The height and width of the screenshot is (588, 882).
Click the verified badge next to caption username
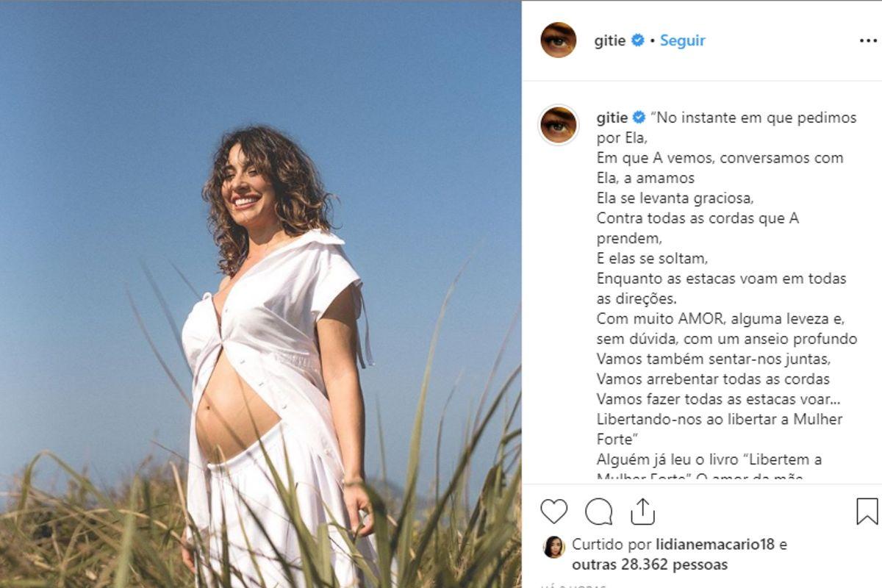tap(638, 118)
